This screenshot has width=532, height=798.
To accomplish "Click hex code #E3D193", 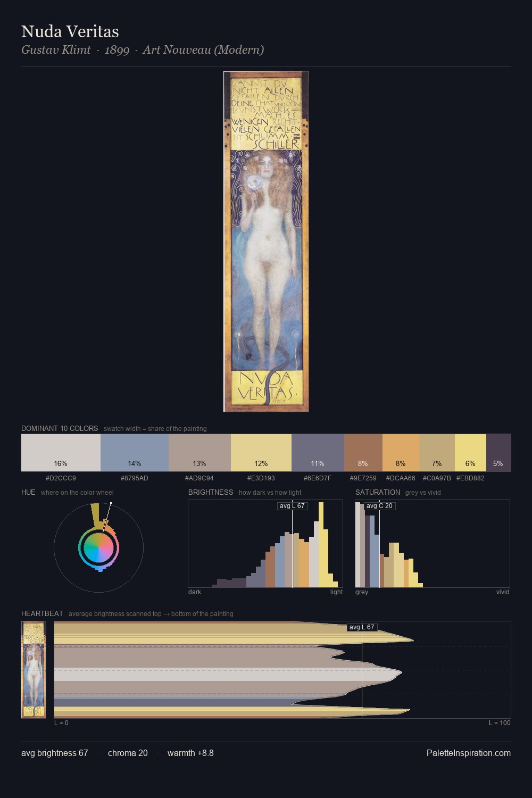I will click(261, 478).
